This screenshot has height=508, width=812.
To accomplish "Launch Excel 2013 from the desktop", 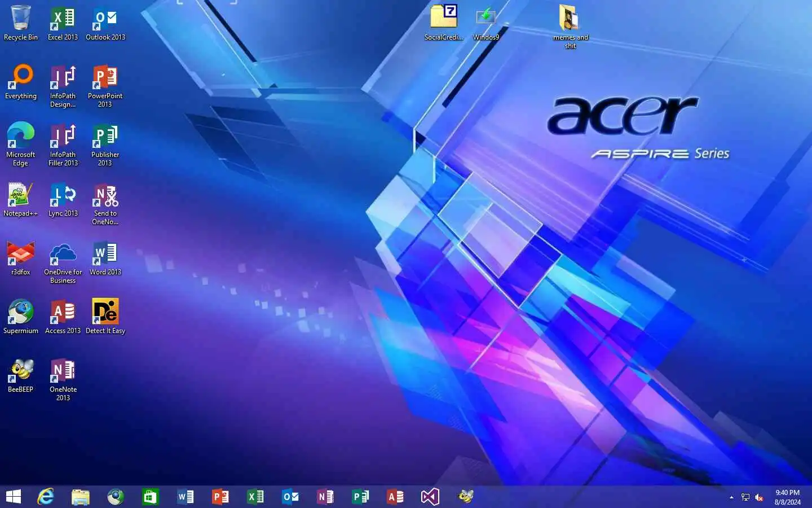I will [63, 23].
